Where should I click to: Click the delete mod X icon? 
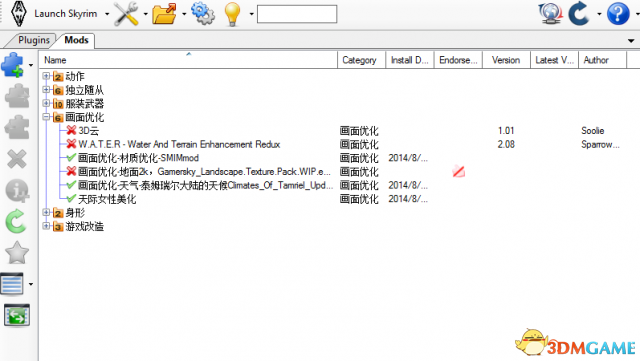click(17, 159)
